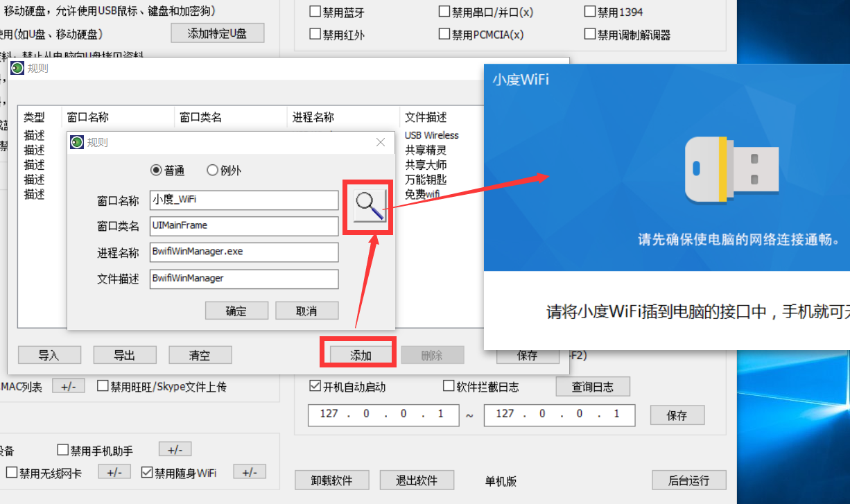Select the 例外 radio option
Screen dimensions: 850x504
tap(223, 170)
